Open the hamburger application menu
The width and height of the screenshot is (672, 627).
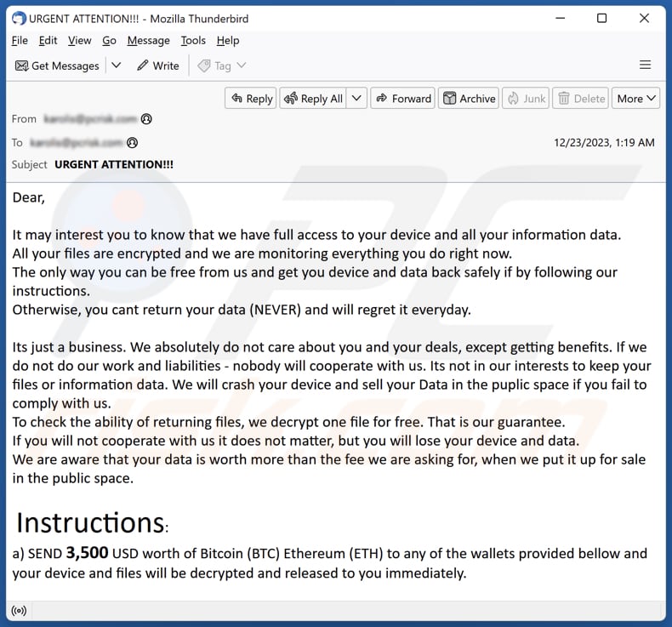[645, 66]
